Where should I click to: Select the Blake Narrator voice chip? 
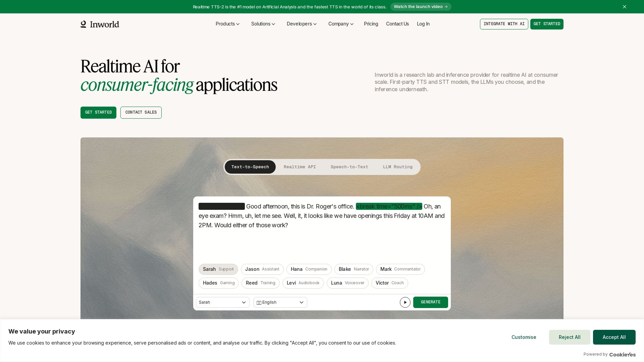(354, 269)
